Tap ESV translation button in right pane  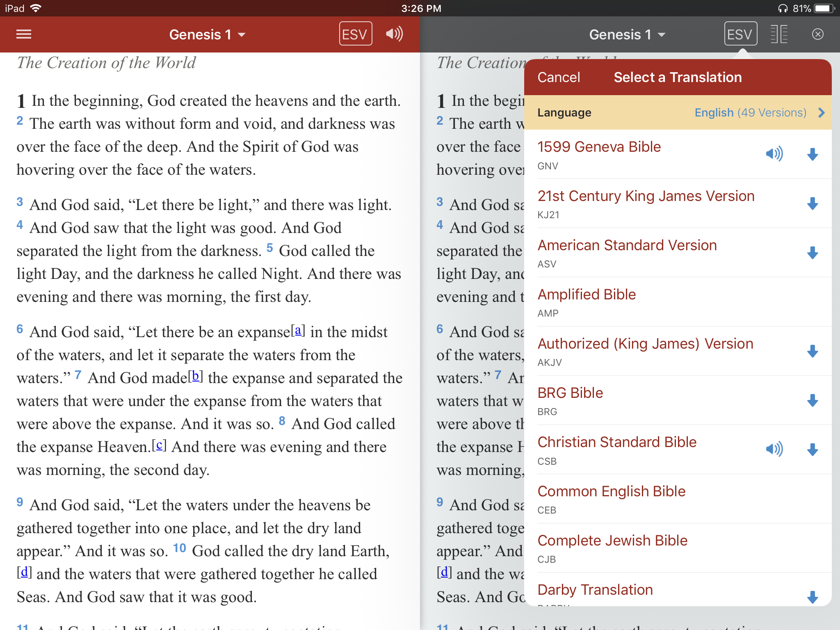[740, 34]
